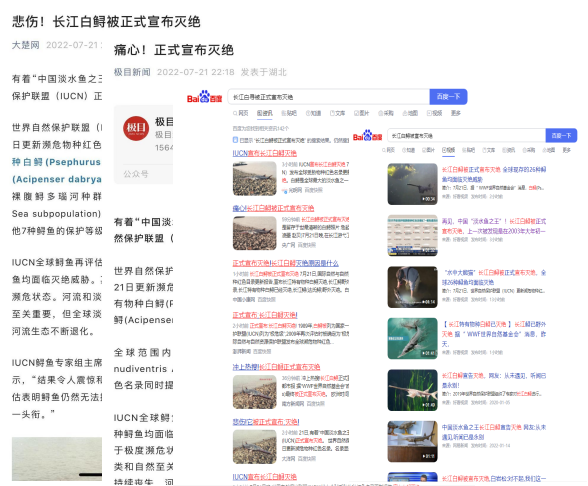Click the gray water image in the 大楚网 article

(57, 459)
